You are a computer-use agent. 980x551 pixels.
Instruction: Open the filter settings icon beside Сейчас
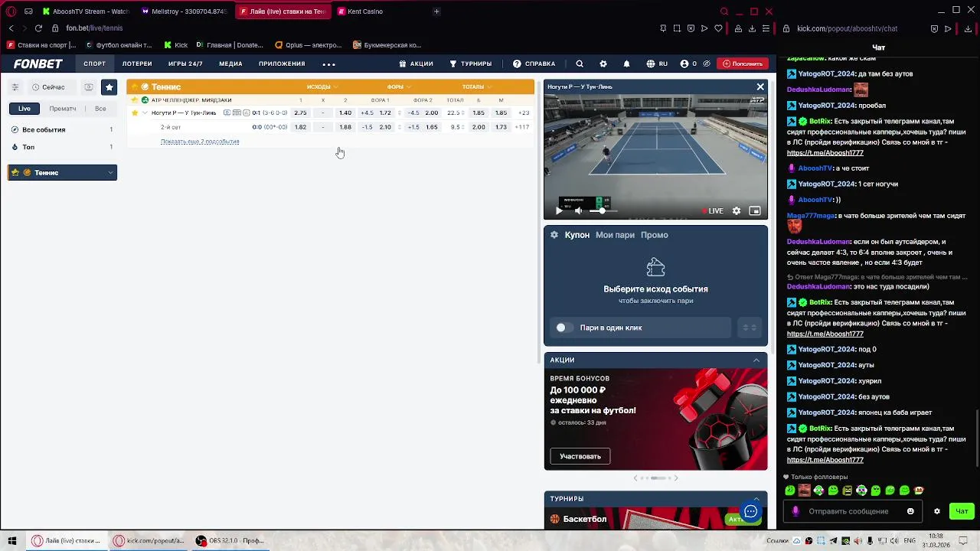(15, 87)
